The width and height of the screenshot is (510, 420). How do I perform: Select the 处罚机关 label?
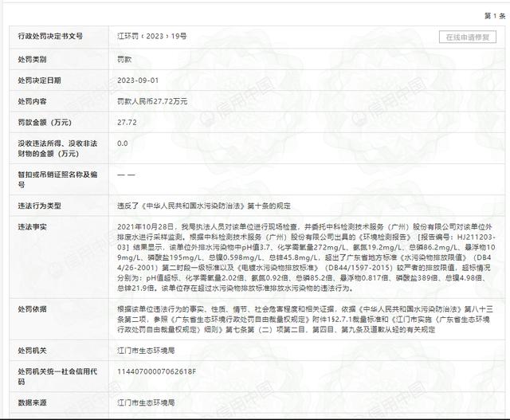tap(32, 351)
